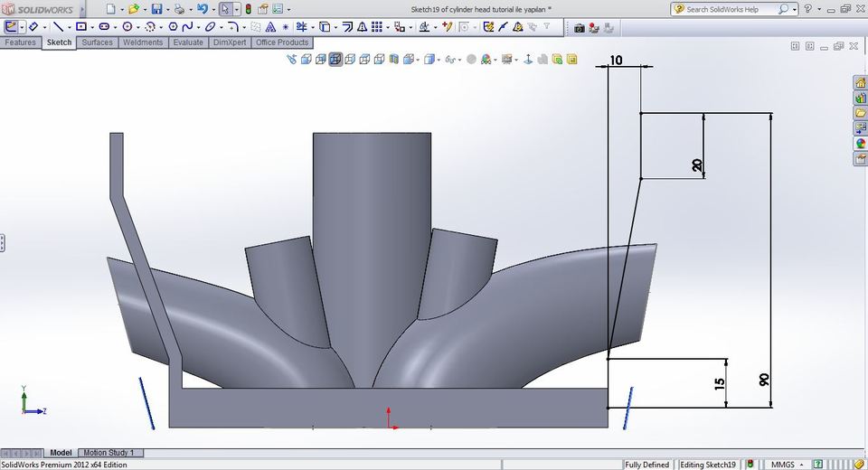Switch to the Weldments tab

coord(143,42)
